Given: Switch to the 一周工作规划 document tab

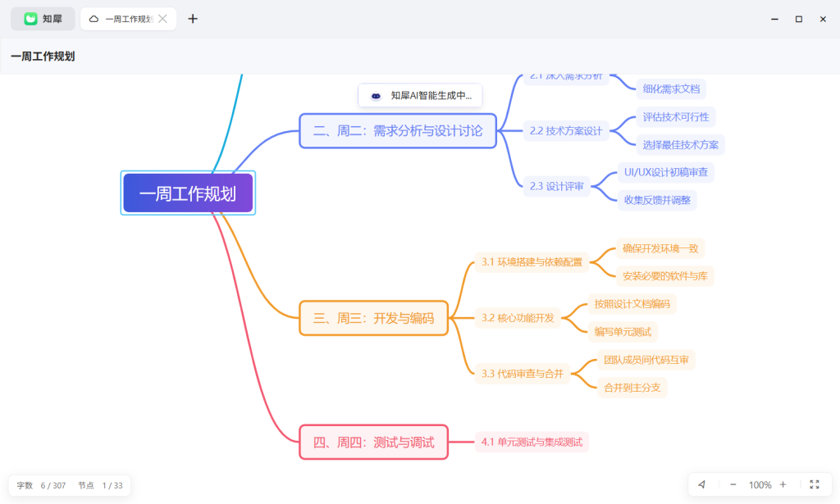Looking at the screenshot, I should coord(129,19).
